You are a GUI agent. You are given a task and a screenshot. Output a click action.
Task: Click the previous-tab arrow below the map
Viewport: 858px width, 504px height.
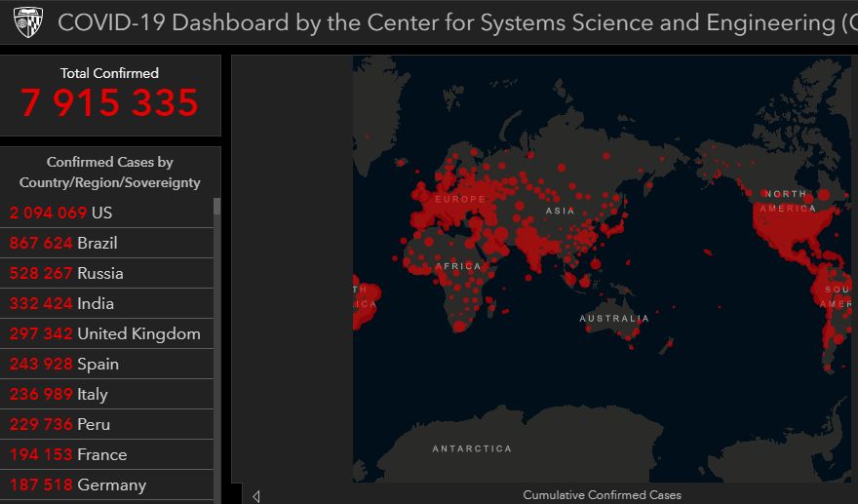[x=256, y=496]
